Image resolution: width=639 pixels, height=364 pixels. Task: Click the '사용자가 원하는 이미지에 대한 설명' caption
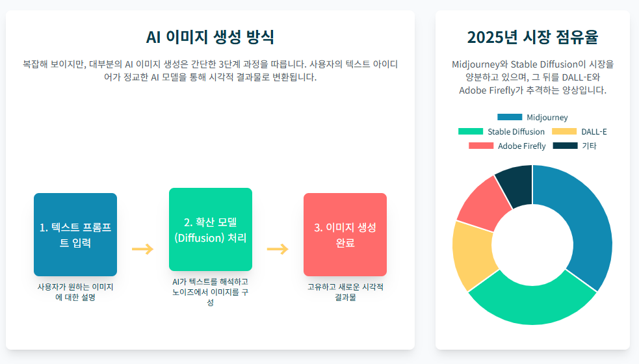75,292
